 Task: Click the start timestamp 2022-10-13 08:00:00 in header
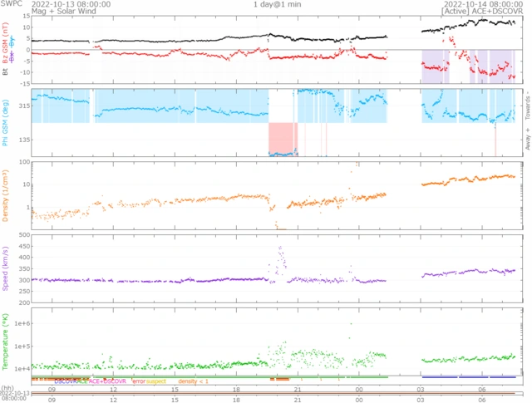[x=71, y=4]
